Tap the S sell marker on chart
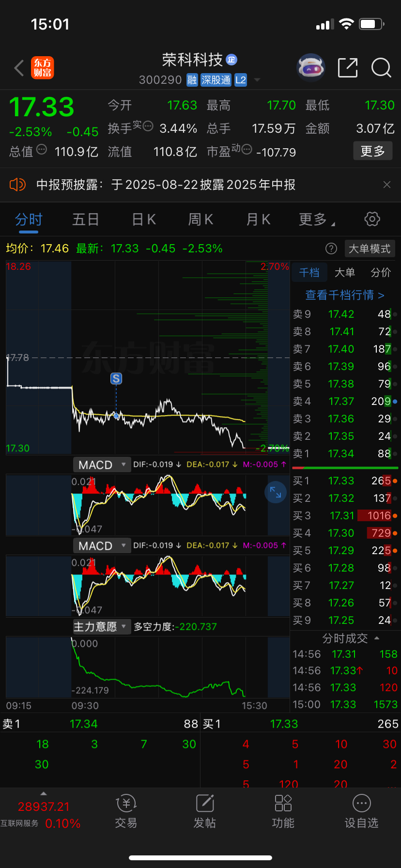Viewport: 401px width, 868px height. pyautogui.click(x=116, y=379)
